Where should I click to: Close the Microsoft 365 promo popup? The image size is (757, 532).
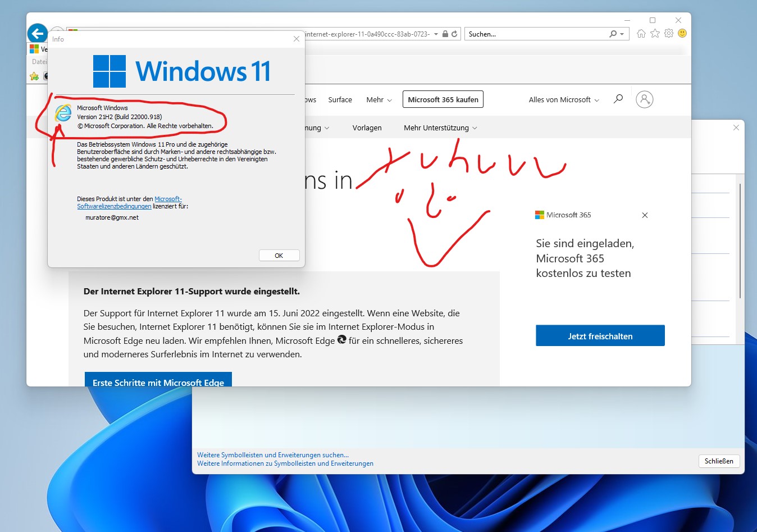click(x=645, y=215)
